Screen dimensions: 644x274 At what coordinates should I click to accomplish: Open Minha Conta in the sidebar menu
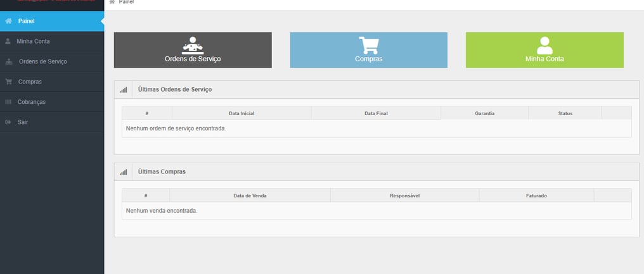(52, 41)
